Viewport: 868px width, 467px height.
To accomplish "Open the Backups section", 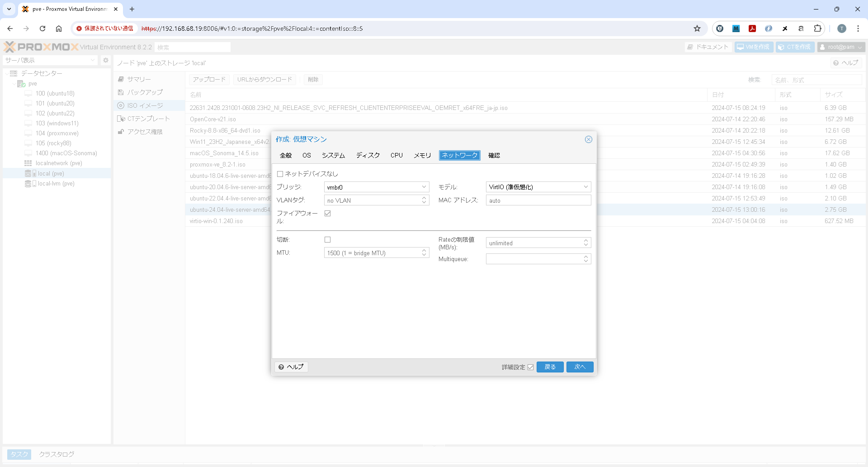I will pyautogui.click(x=145, y=92).
